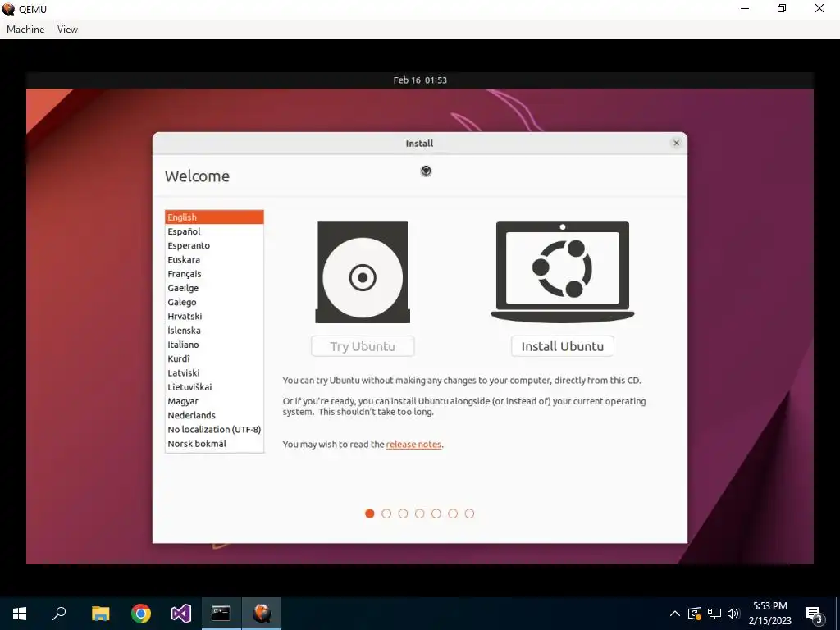
Task: Open the volume speaker tray icon
Action: [733, 614]
